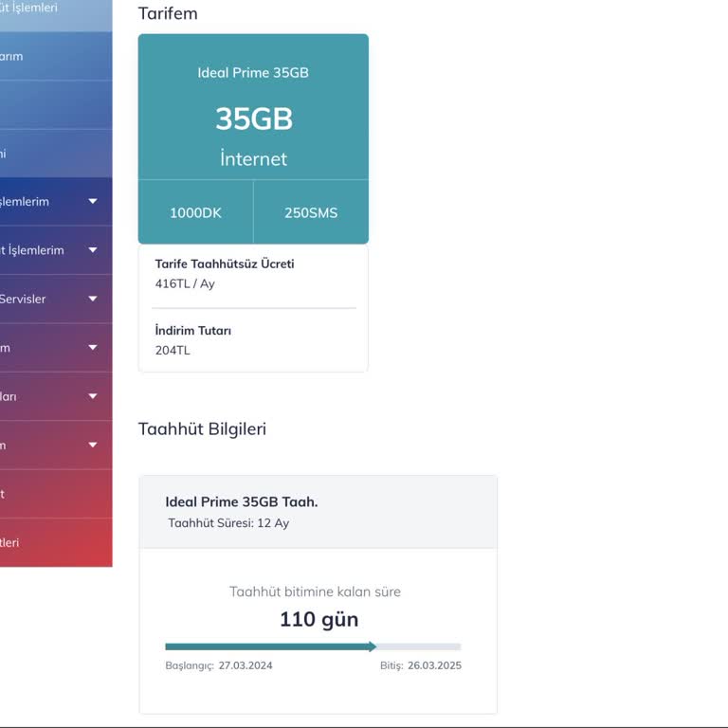Click the 204TL discount amount
Viewport: 728px width, 728px height.
point(173,351)
